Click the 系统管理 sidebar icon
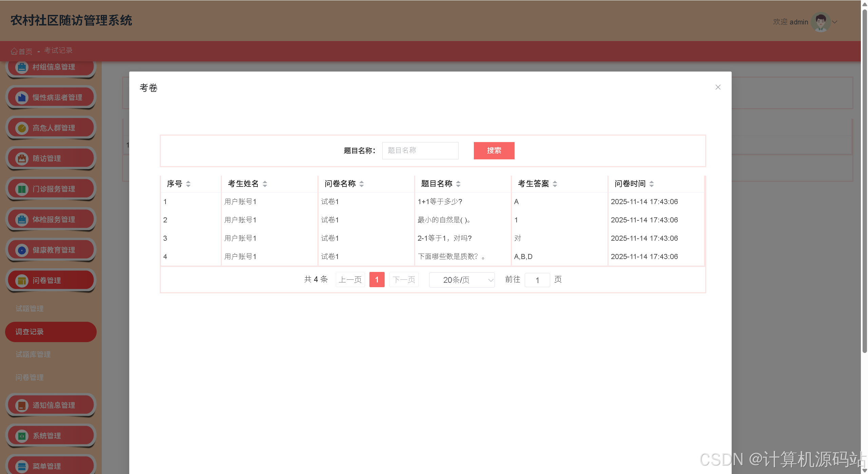This screenshot has height=474, width=868. [22, 436]
